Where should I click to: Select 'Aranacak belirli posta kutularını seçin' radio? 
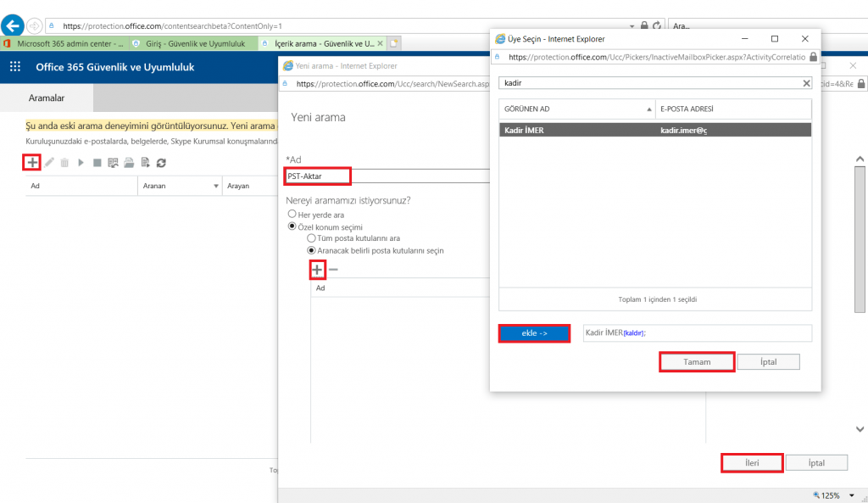point(310,251)
